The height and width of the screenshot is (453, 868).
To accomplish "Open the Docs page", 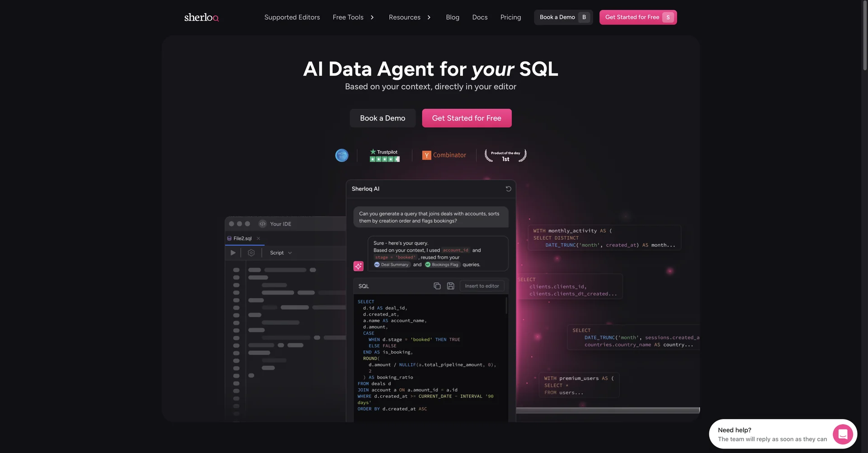I will point(480,17).
